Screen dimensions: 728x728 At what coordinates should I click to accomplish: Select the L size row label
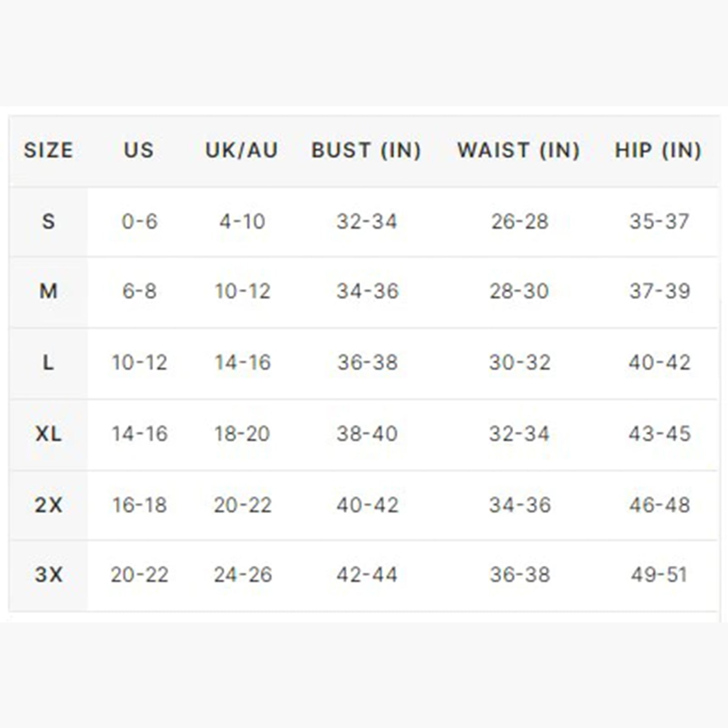tap(48, 363)
